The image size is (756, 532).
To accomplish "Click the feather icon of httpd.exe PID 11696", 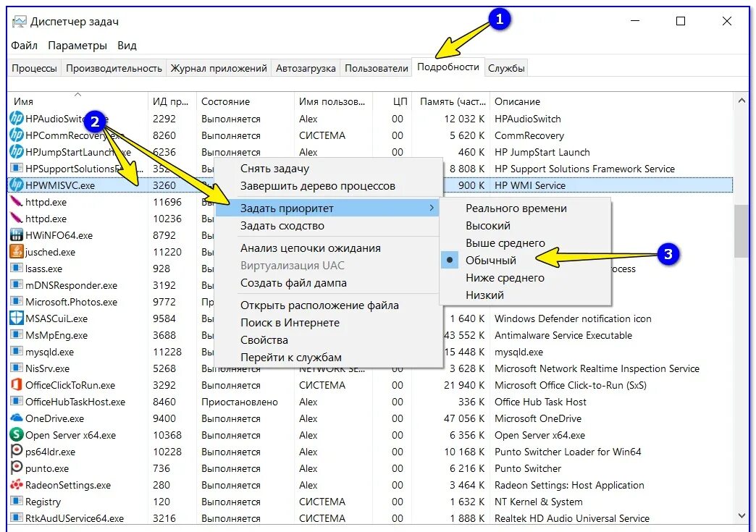I will [17, 202].
